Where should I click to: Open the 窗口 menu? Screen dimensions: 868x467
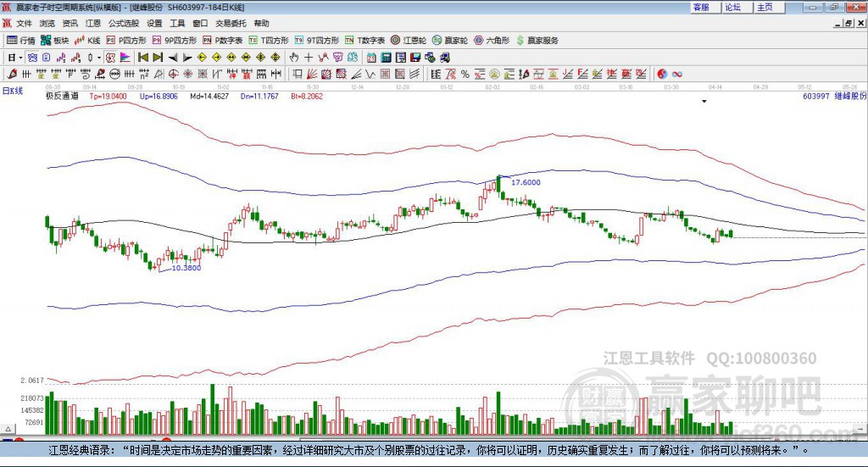click(200, 23)
